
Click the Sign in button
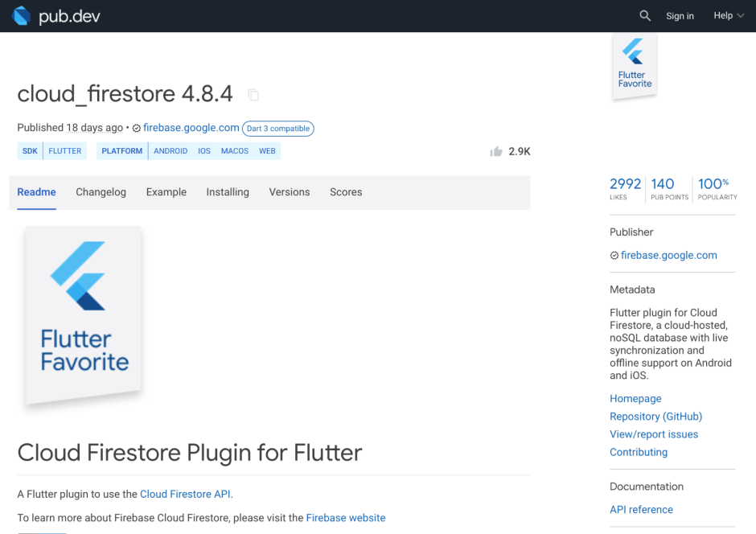pos(680,15)
